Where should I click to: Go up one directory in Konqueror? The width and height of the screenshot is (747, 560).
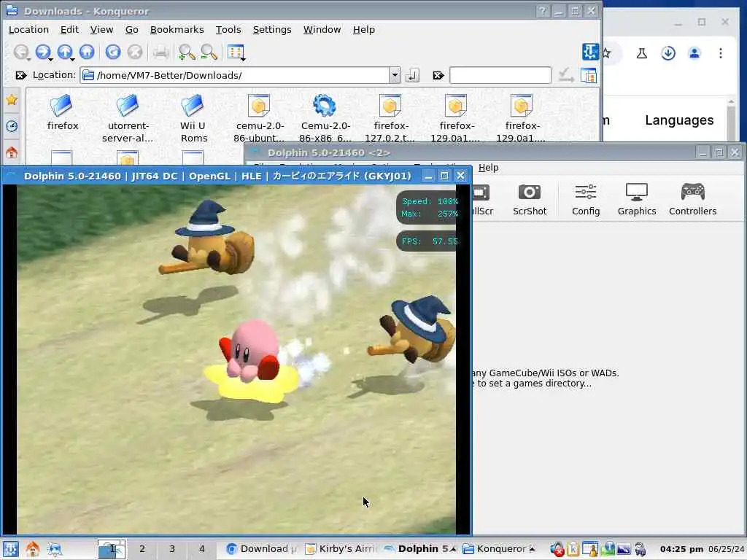(65, 52)
